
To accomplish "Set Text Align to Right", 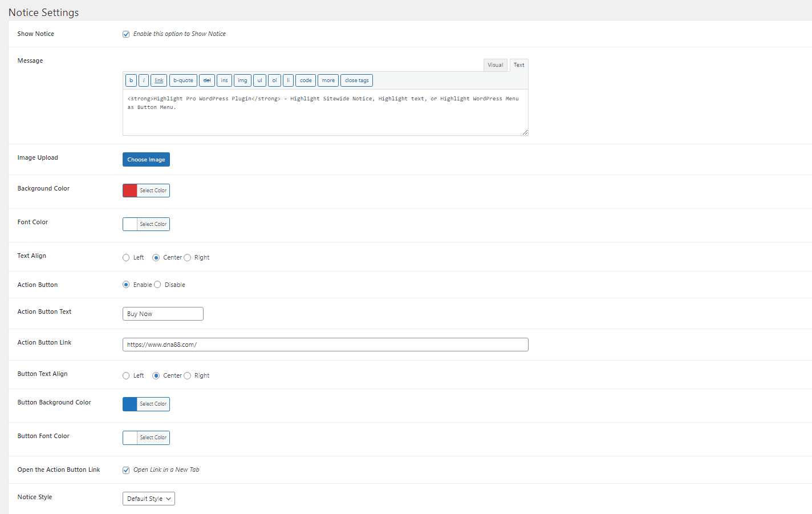I will click(x=187, y=258).
